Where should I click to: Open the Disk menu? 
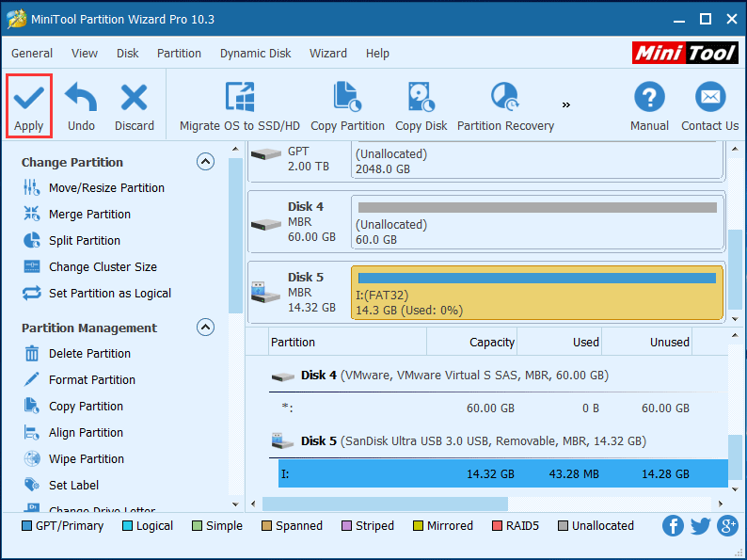tap(128, 53)
